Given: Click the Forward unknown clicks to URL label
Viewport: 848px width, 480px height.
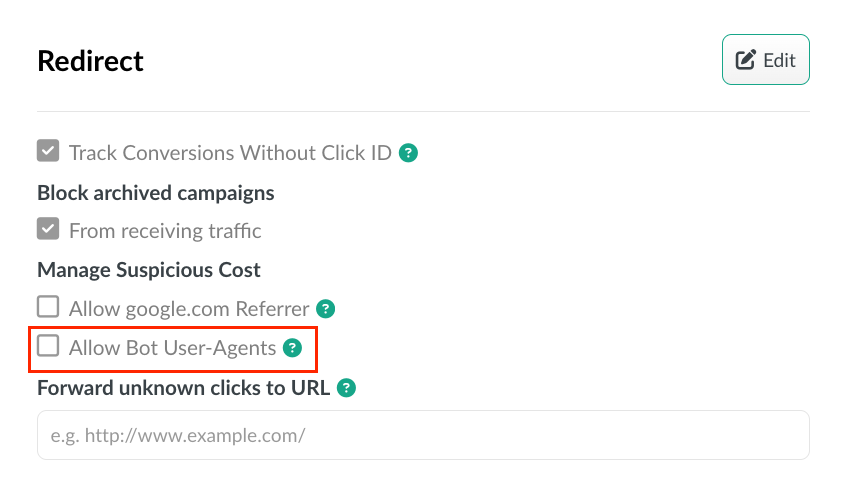Looking at the screenshot, I should click(x=183, y=388).
